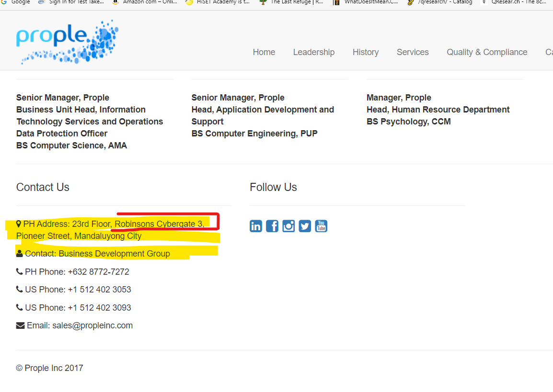Click Head, Application Development and Support text
553x392 pixels.
click(263, 115)
